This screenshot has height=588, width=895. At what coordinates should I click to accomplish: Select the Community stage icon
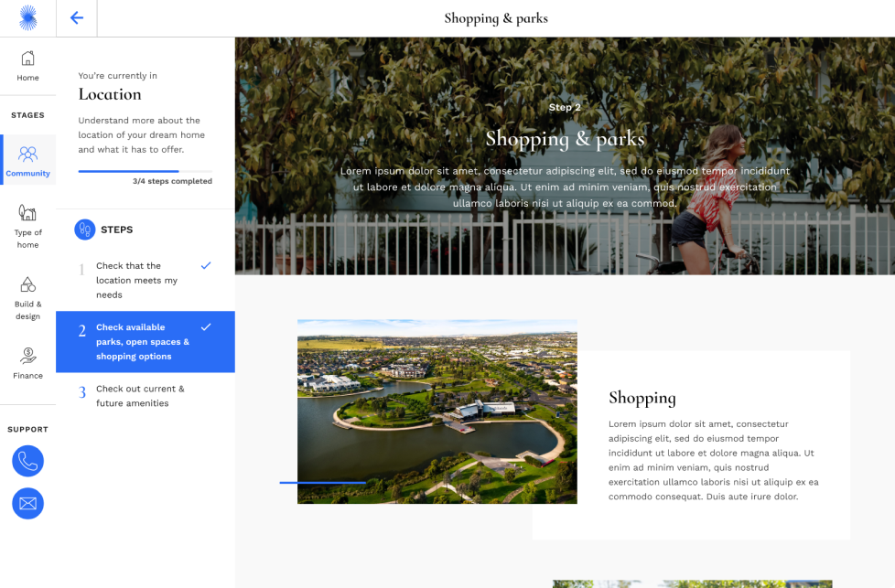point(27,160)
